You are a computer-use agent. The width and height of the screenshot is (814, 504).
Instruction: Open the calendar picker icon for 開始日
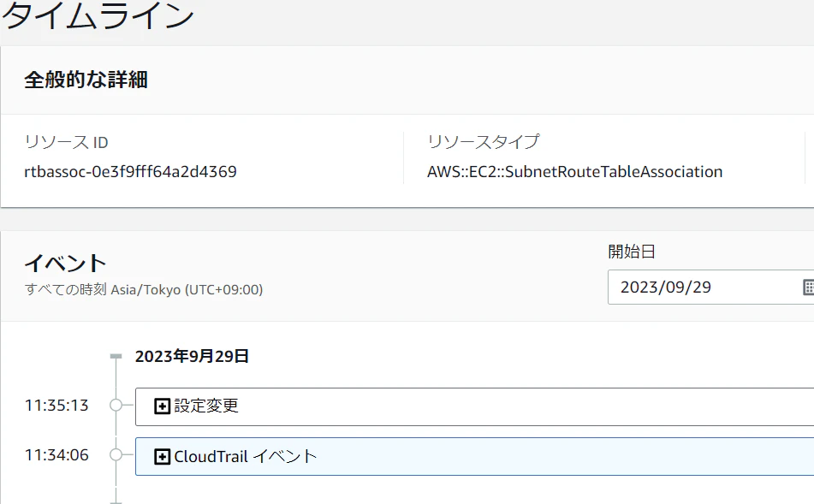point(808,287)
